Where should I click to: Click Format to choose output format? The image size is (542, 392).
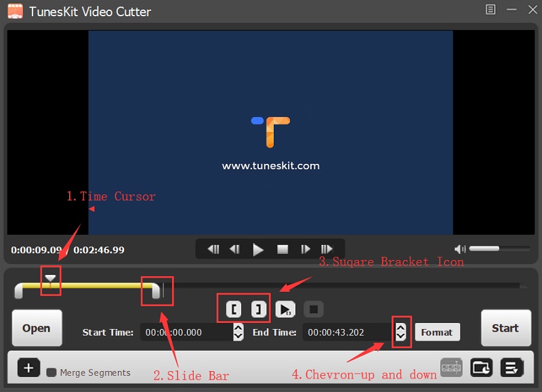tap(437, 332)
